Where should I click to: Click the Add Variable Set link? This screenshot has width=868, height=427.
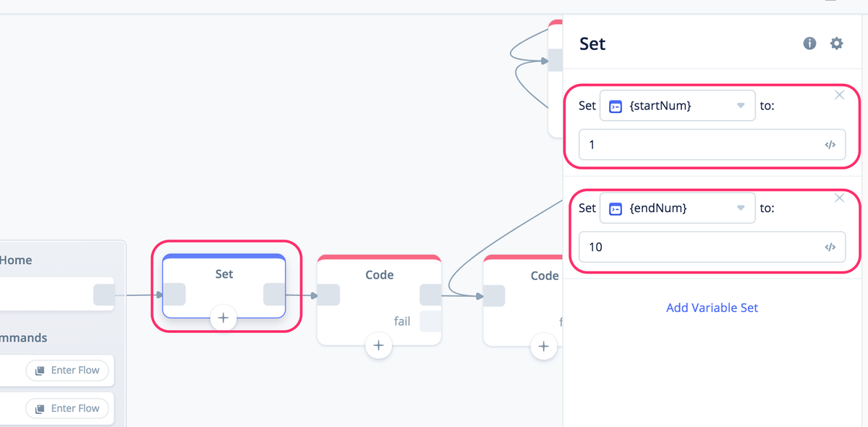coord(712,308)
